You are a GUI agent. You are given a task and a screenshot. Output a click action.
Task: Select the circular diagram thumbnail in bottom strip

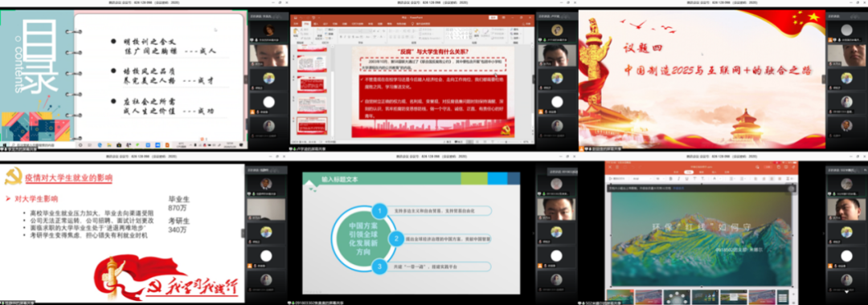(x=677, y=297)
